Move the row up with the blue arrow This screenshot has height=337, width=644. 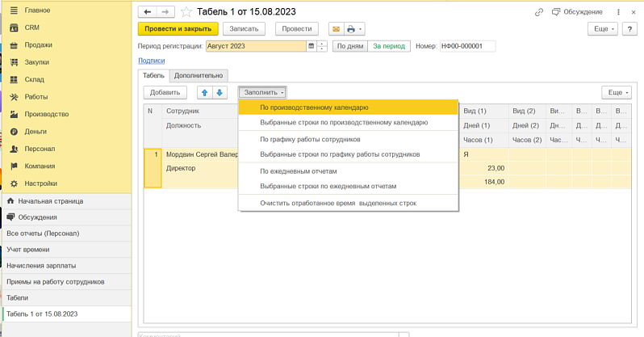[204, 93]
